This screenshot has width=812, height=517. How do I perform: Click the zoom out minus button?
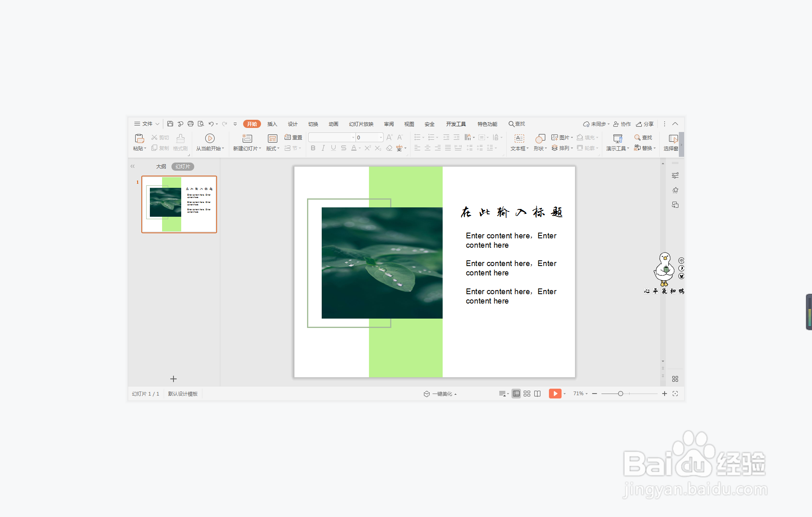[595, 394]
